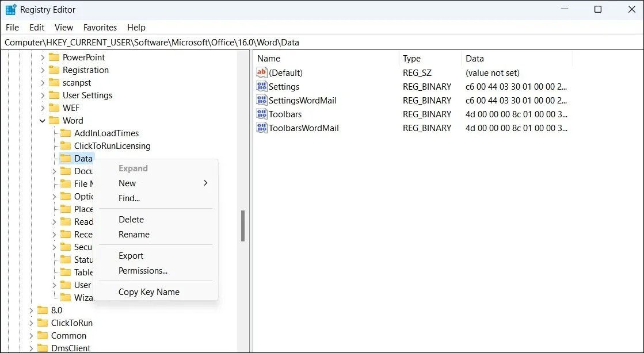Click the AddInLoadTimes folder icon
Viewport: 644px width, 353px height.
(65, 133)
